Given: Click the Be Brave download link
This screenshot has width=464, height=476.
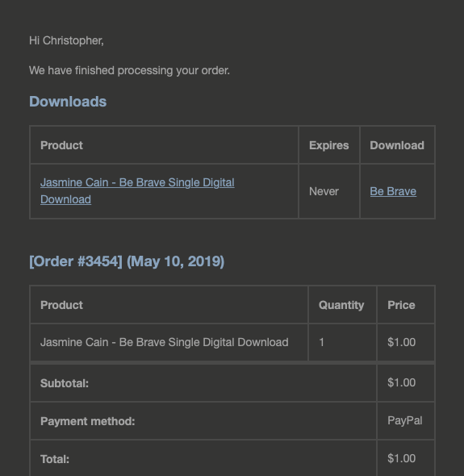Looking at the screenshot, I should (x=393, y=191).
